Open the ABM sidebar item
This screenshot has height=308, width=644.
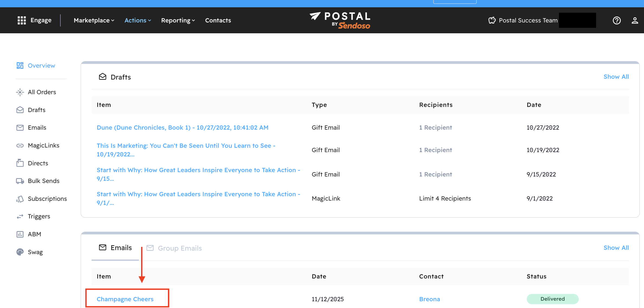(x=34, y=234)
